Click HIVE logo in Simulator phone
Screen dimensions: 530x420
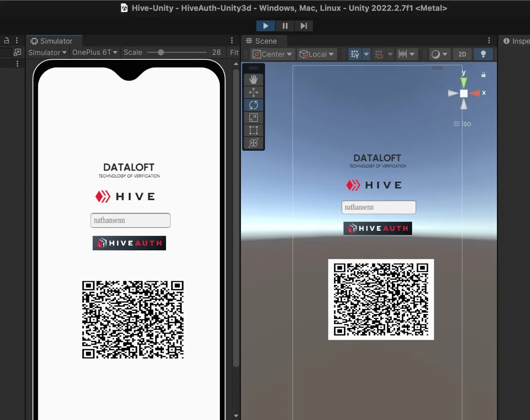click(x=125, y=196)
